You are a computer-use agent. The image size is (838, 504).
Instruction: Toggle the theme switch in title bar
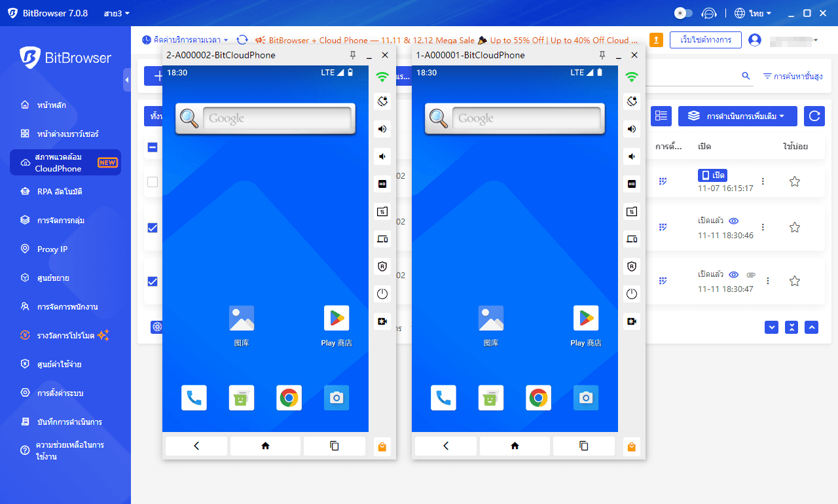coord(683,13)
